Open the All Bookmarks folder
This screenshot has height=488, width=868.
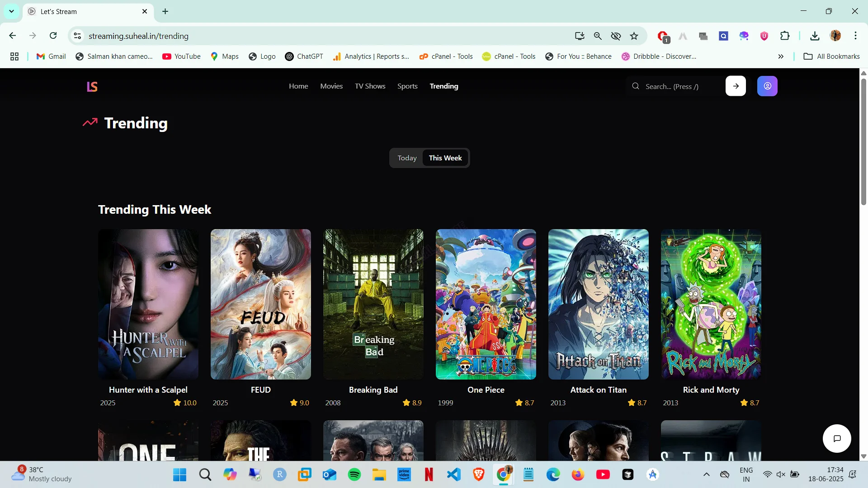click(831, 56)
